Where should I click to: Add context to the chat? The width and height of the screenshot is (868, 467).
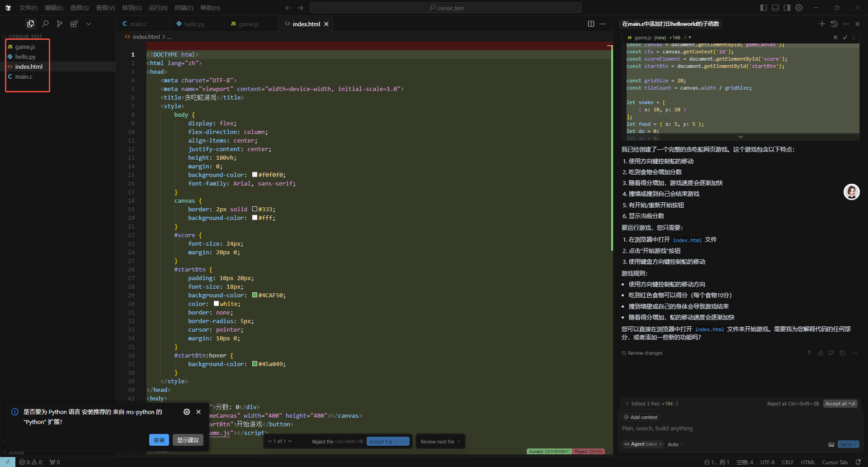[x=641, y=417]
